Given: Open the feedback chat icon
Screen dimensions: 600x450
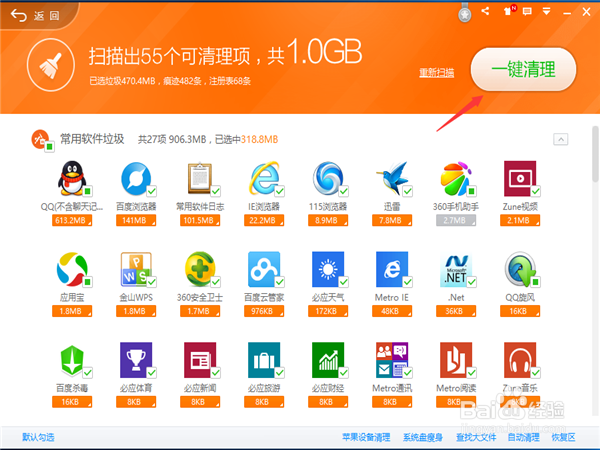Looking at the screenshot, I should coord(527,11).
